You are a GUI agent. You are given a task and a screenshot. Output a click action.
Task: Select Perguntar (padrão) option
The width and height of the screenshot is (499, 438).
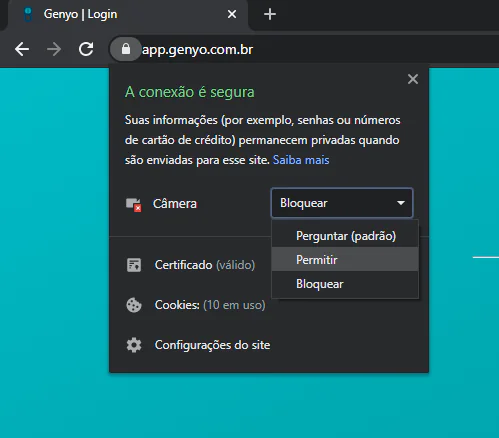pos(345,236)
